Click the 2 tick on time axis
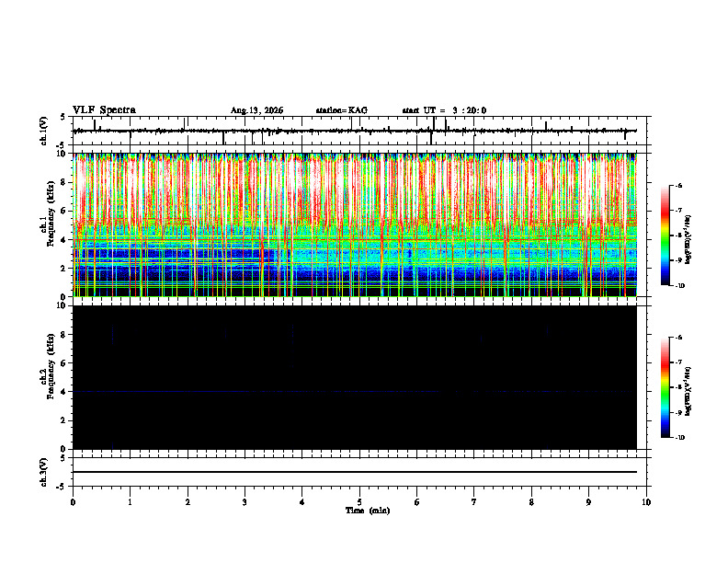This screenshot has width=728, height=563. [188, 502]
